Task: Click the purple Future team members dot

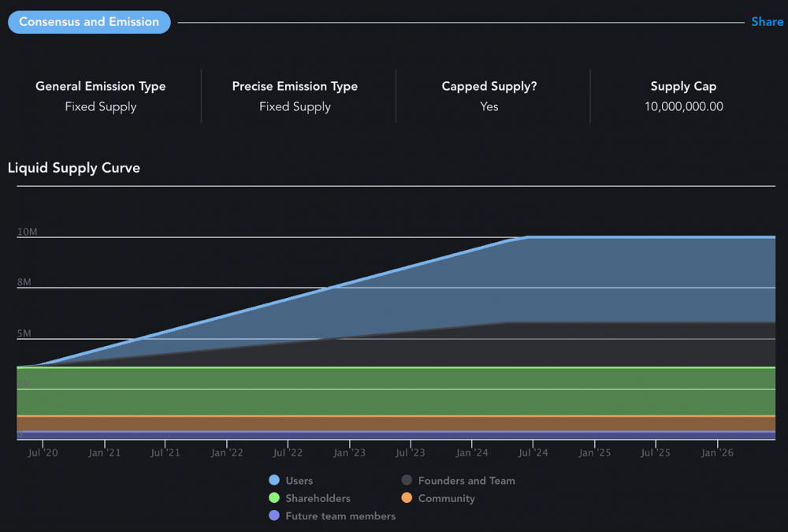Action: [x=274, y=516]
